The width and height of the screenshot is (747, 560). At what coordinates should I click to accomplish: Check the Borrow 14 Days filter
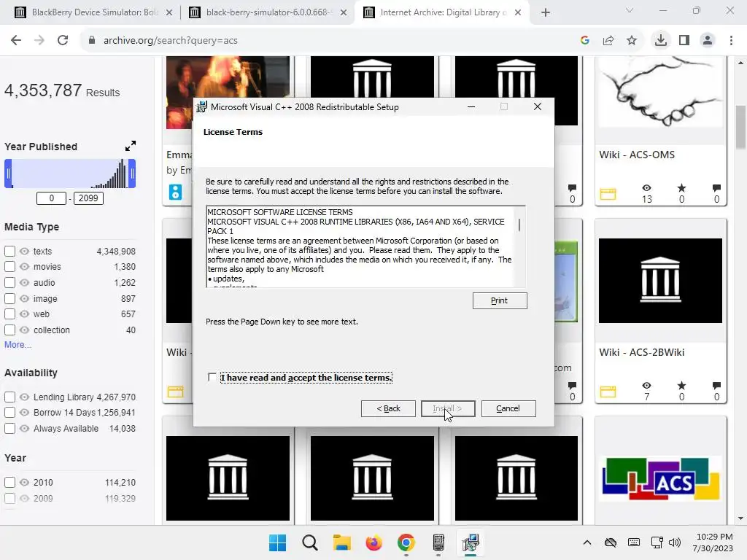(9, 413)
